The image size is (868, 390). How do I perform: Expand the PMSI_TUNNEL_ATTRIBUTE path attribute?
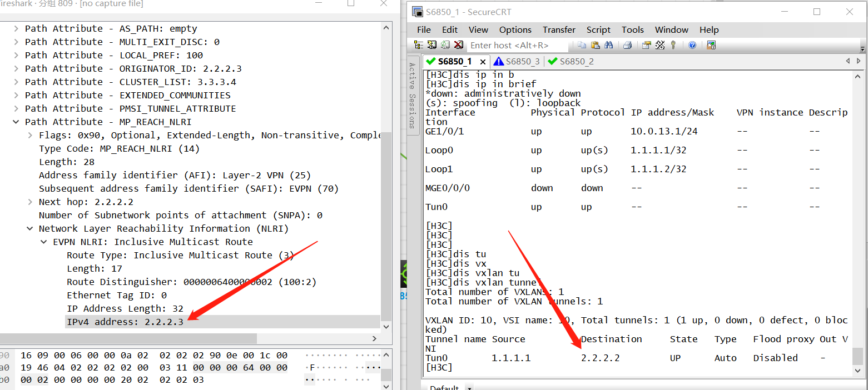[x=16, y=108]
